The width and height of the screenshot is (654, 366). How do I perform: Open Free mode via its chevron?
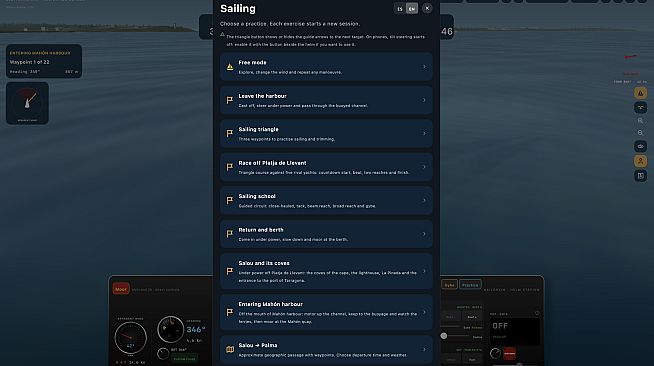tap(424, 67)
